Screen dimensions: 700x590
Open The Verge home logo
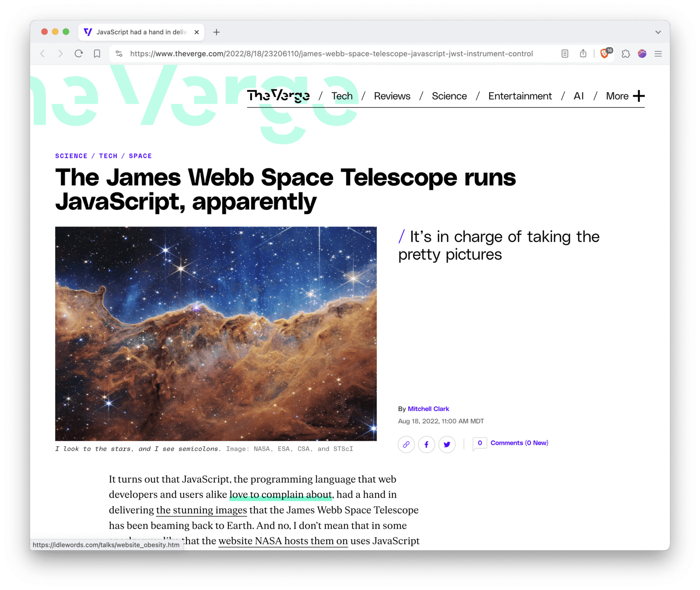coord(279,95)
